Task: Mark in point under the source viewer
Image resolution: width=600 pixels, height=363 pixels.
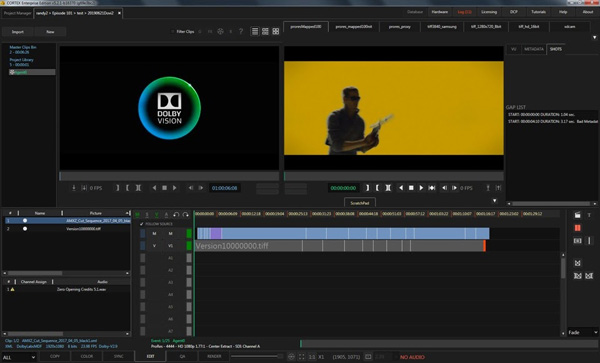Action: [118, 188]
